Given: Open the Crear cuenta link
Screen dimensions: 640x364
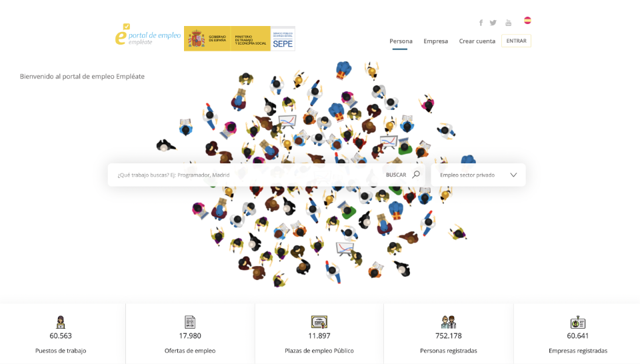Looking at the screenshot, I should coord(477,41).
